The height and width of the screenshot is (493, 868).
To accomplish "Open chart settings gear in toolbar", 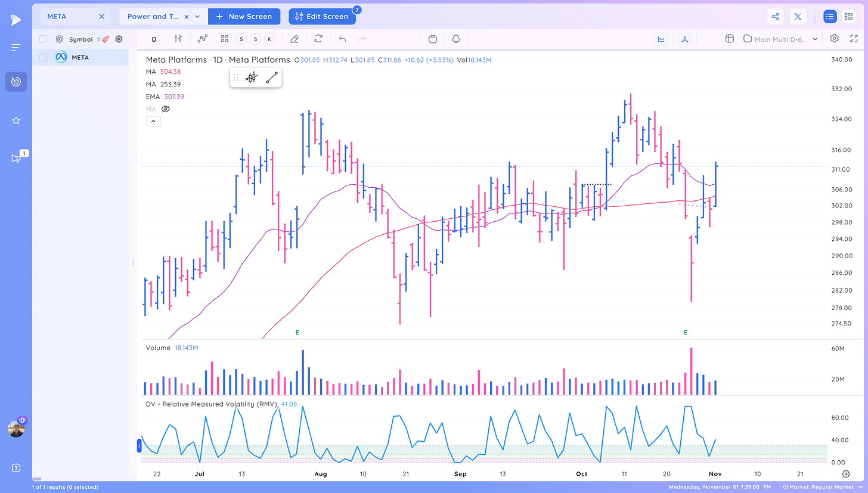I will 835,39.
